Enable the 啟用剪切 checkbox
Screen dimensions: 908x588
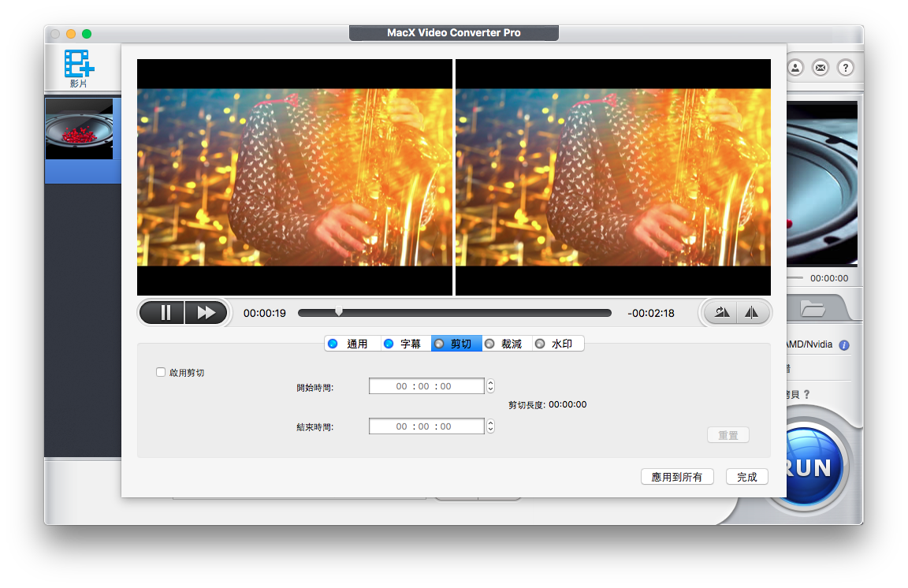coord(161,373)
